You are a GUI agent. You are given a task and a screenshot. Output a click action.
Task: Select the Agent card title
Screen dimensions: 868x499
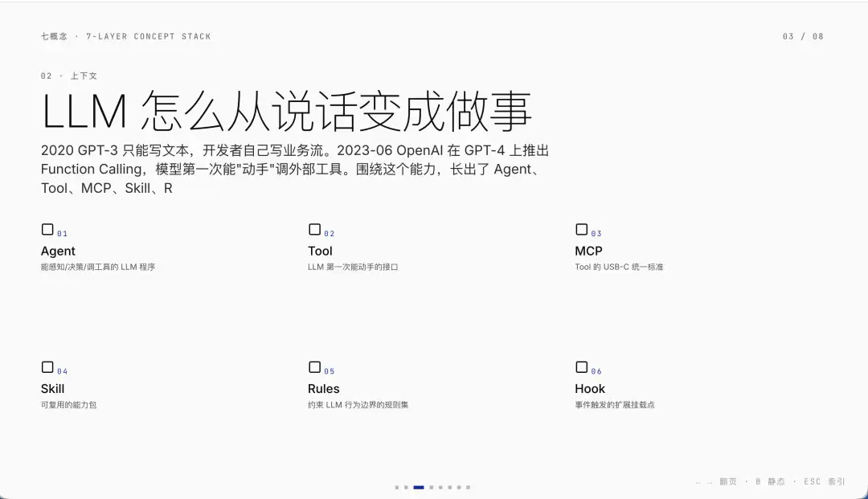click(58, 252)
